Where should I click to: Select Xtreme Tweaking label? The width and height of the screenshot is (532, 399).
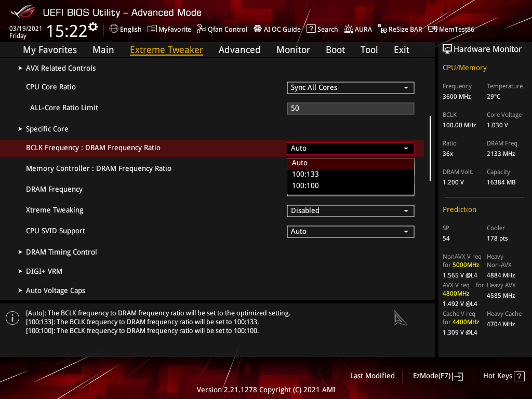[x=55, y=210]
